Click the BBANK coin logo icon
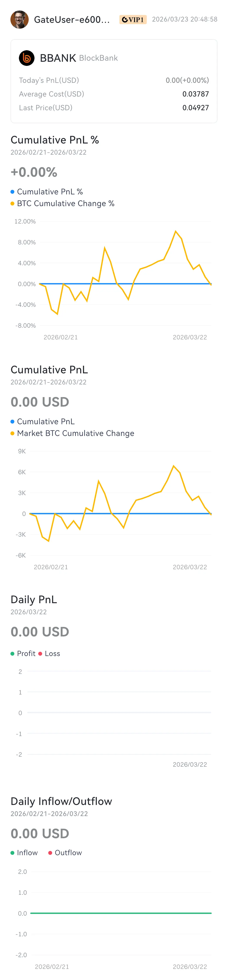This screenshot has width=228, height=980. coord(26,58)
